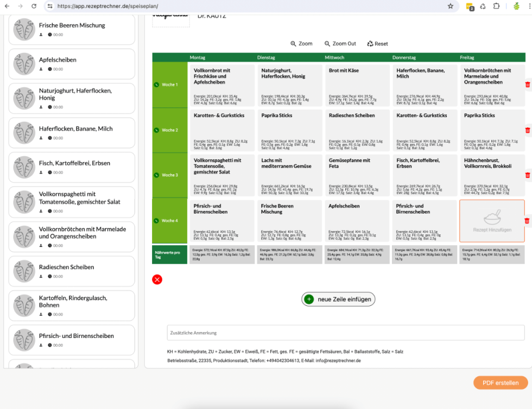The height and width of the screenshot is (409, 532).
Task: Click the red X cancel icon below the table
Action: [x=157, y=279]
